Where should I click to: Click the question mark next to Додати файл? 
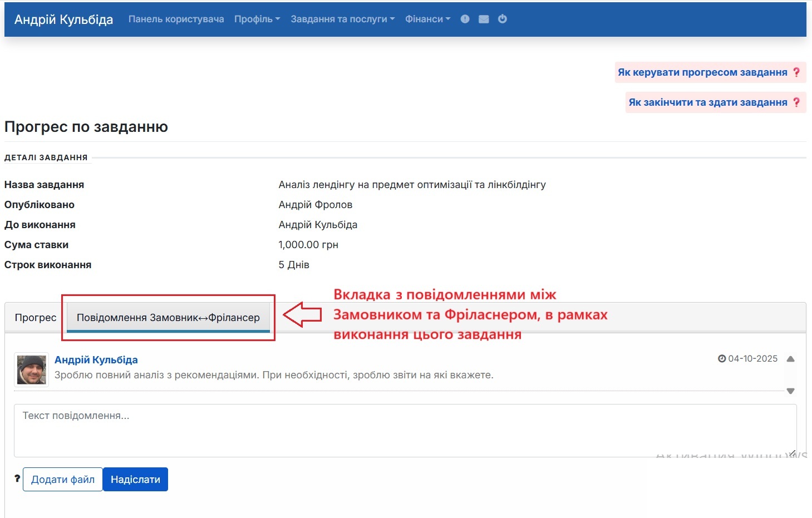pyautogui.click(x=17, y=478)
